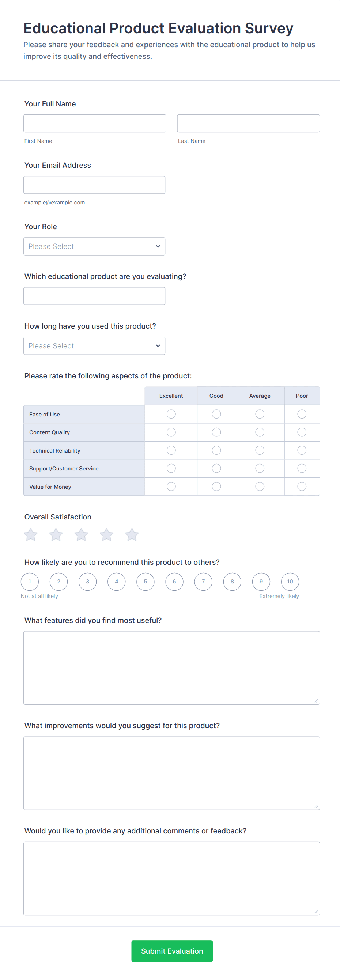Choose the fourth satisfaction star
This screenshot has height=980, width=340.
point(106,534)
